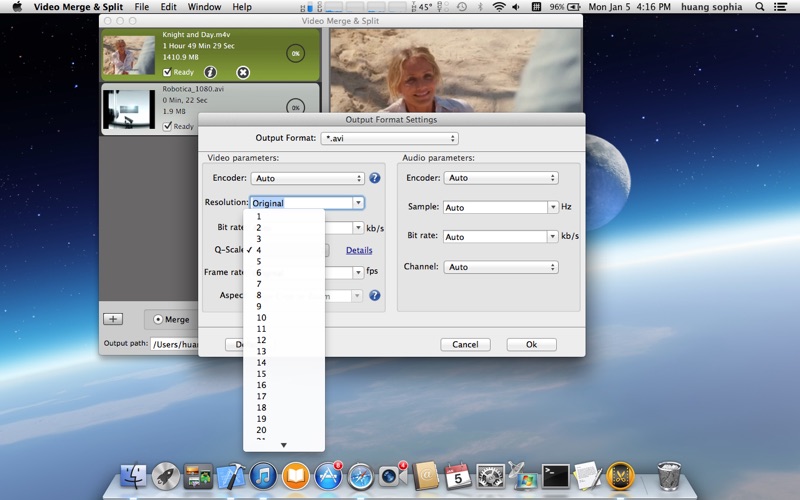Open the Edit menu
The width and height of the screenshot is (800, 500).
[168, 7]
